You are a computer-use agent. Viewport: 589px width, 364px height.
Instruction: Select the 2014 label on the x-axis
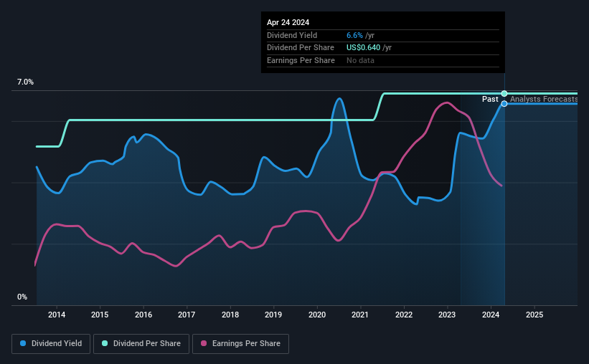[x=57, y=315]
